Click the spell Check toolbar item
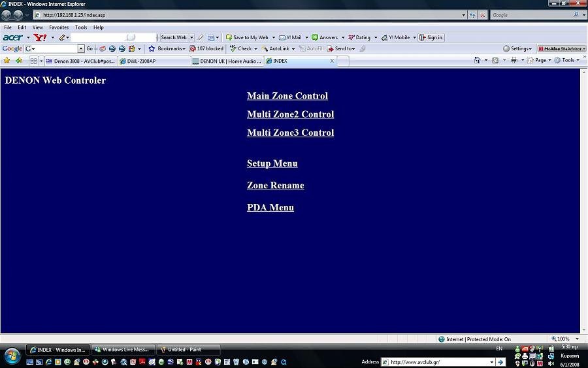This screenshot has width=588, height=368. pos(241,48)
